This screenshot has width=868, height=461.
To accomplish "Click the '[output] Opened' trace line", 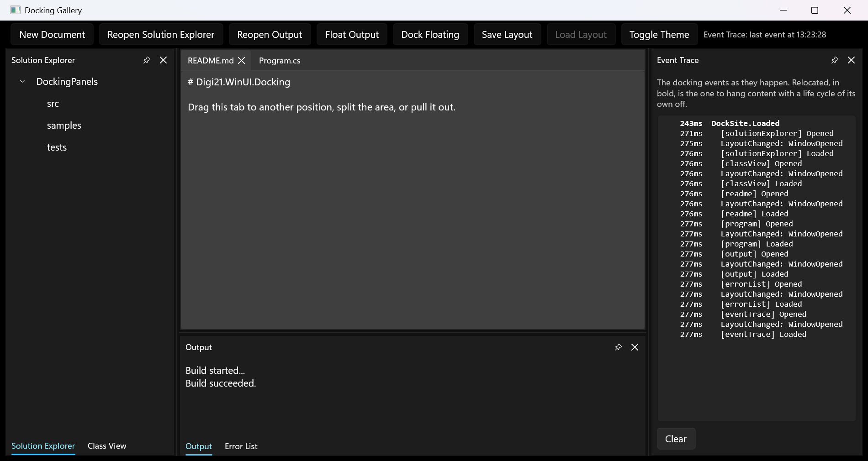I will pos(754,254).
